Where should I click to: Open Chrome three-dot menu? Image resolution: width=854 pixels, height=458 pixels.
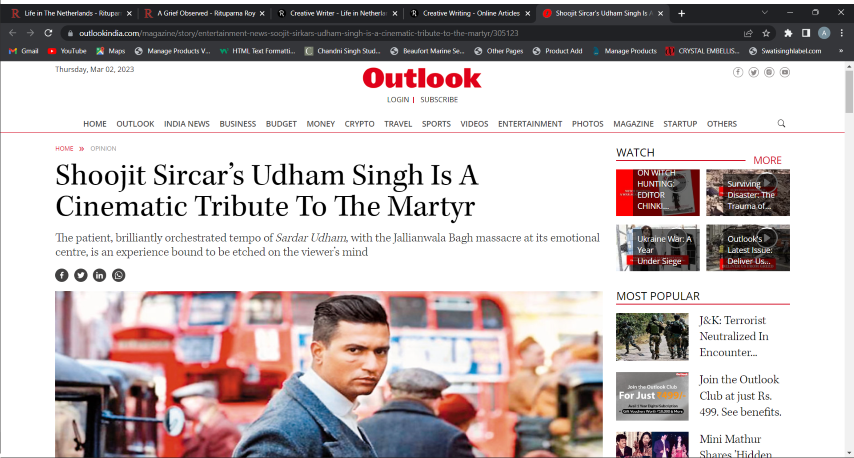(841, 33)
